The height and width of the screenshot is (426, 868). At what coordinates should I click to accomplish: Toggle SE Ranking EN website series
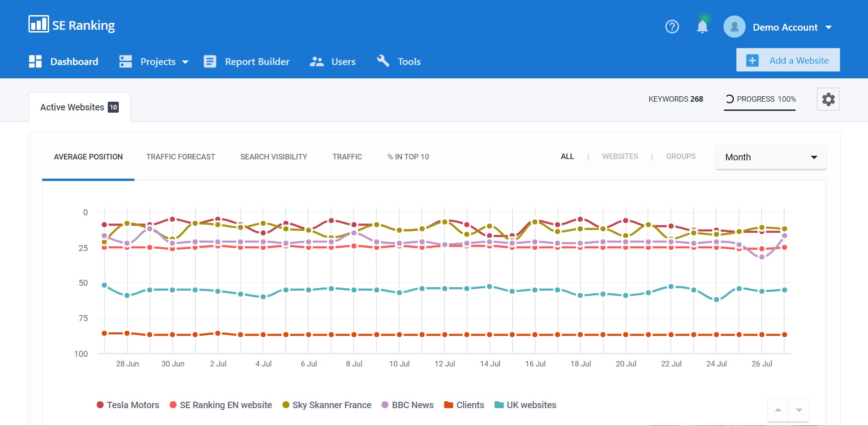click(221, 405)
